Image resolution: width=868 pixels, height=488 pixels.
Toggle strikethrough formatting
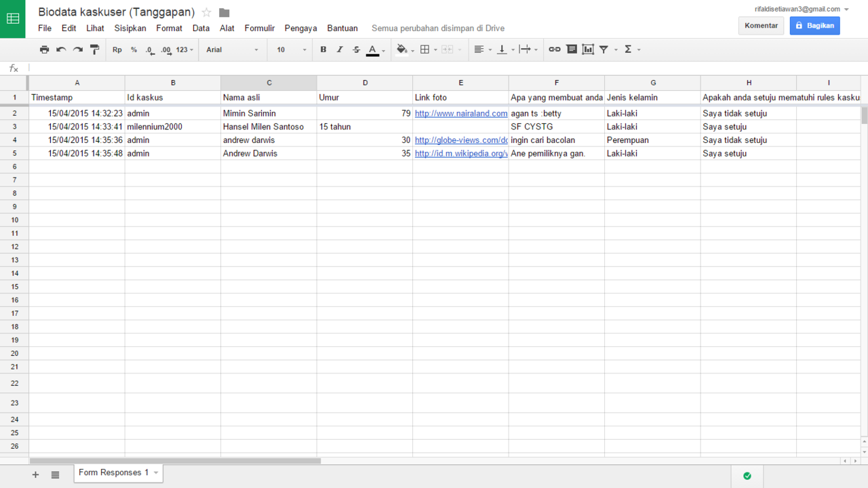pyautogui.click(x=356, y=49)
